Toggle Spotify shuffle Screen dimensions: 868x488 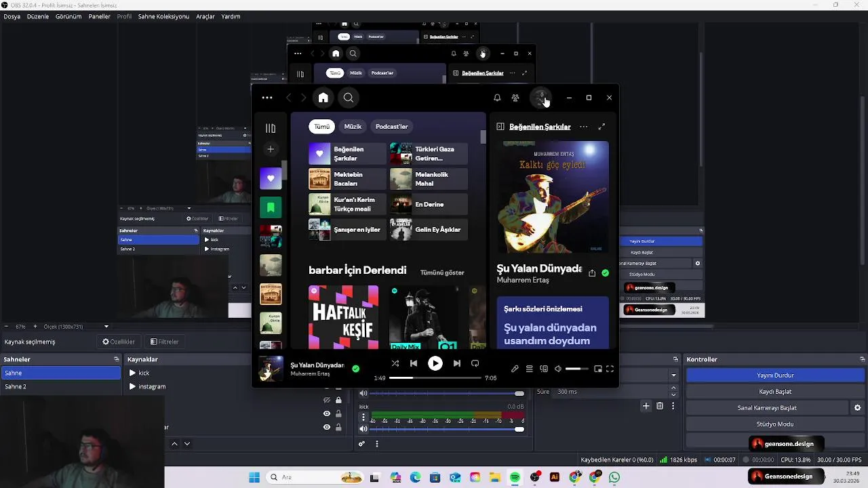click(395, 364)
